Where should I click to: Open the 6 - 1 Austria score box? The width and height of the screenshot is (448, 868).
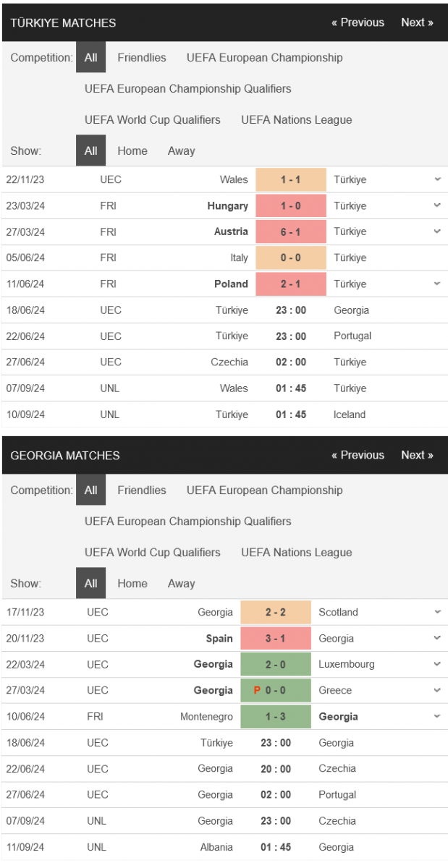291,231
